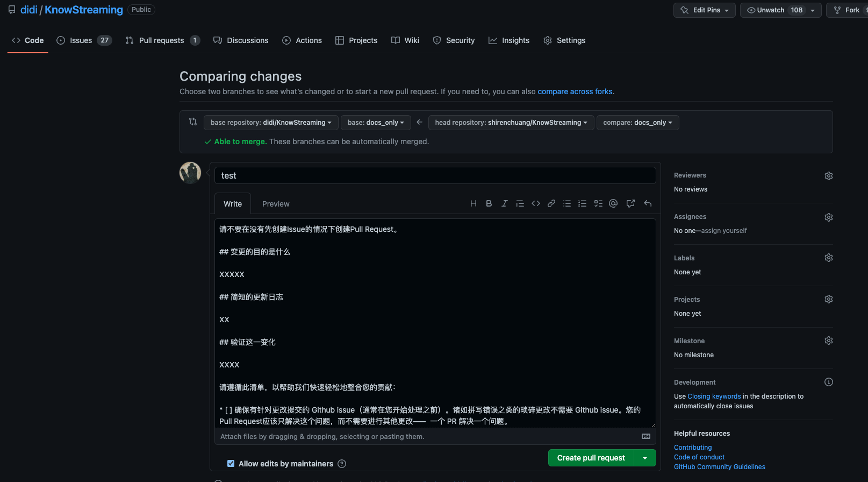Open the Actions tab
868x482 pixels.
point(302,40)
